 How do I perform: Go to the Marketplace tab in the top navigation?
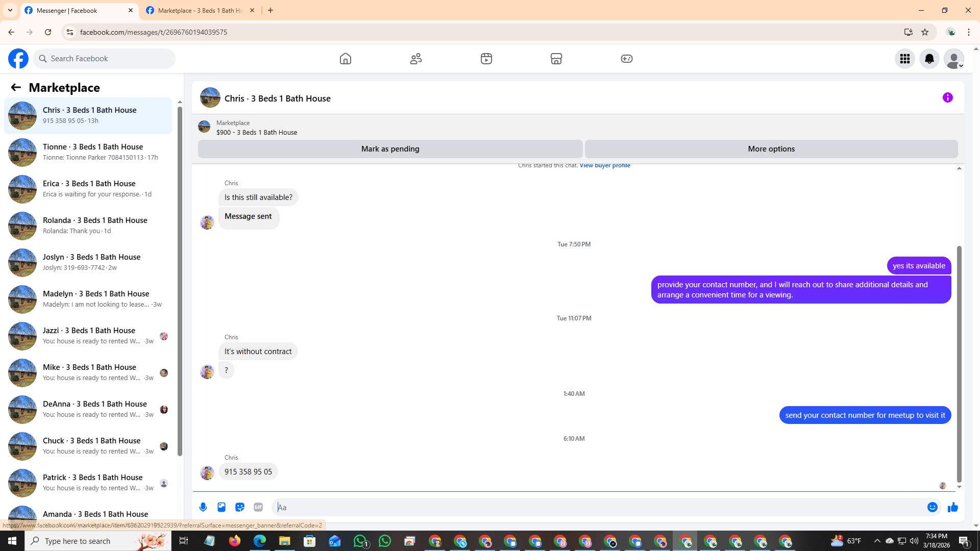coord(556,59)
